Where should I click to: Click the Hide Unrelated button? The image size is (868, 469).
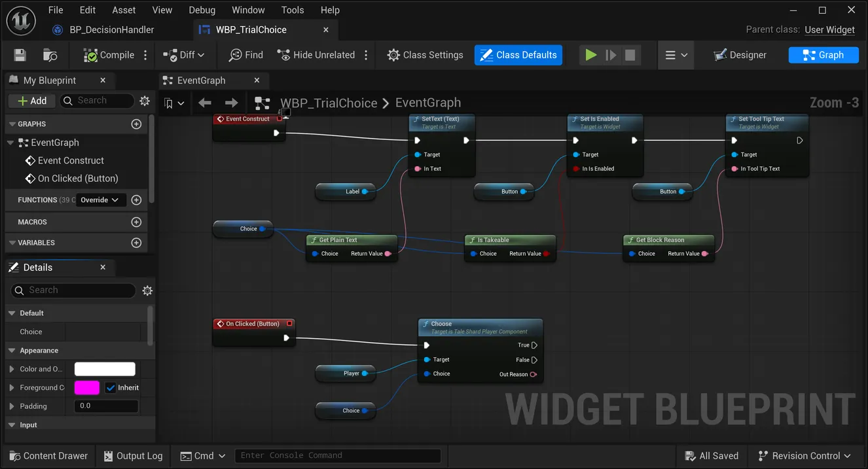point(316,55)
